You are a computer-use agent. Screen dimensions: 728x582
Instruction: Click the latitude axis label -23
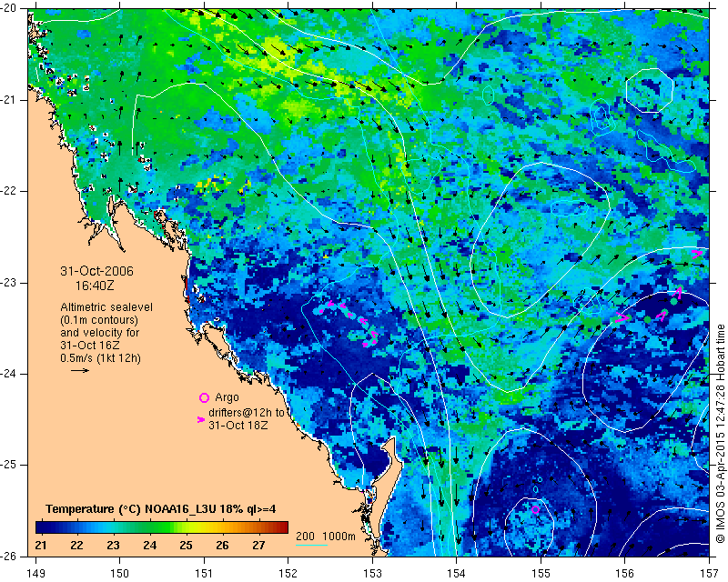click(8, 282)
